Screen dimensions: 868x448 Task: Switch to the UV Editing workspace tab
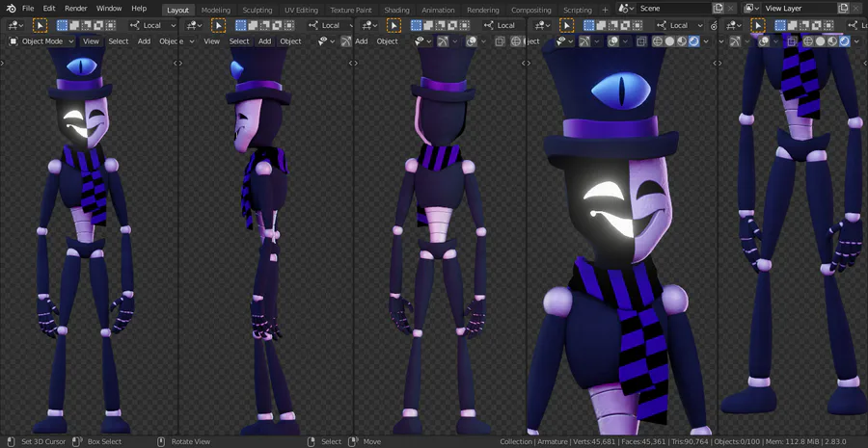(x=301, y=10)
